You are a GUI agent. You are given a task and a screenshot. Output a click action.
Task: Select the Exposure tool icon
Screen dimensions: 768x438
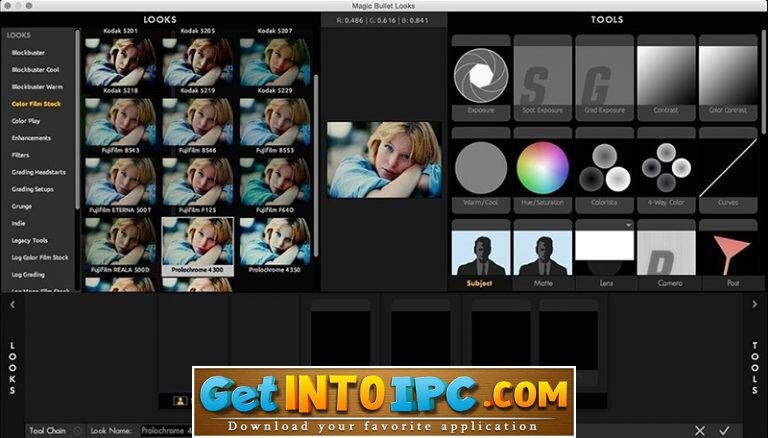480,75
